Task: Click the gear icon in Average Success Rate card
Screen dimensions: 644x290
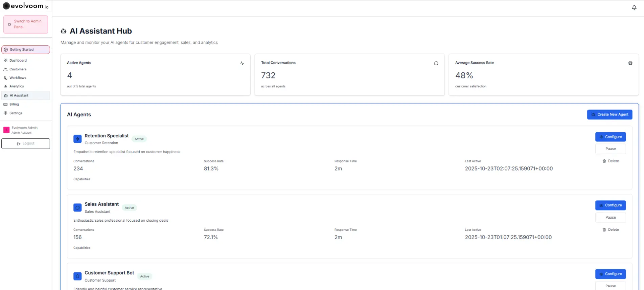Action: (x=630, y=63)
